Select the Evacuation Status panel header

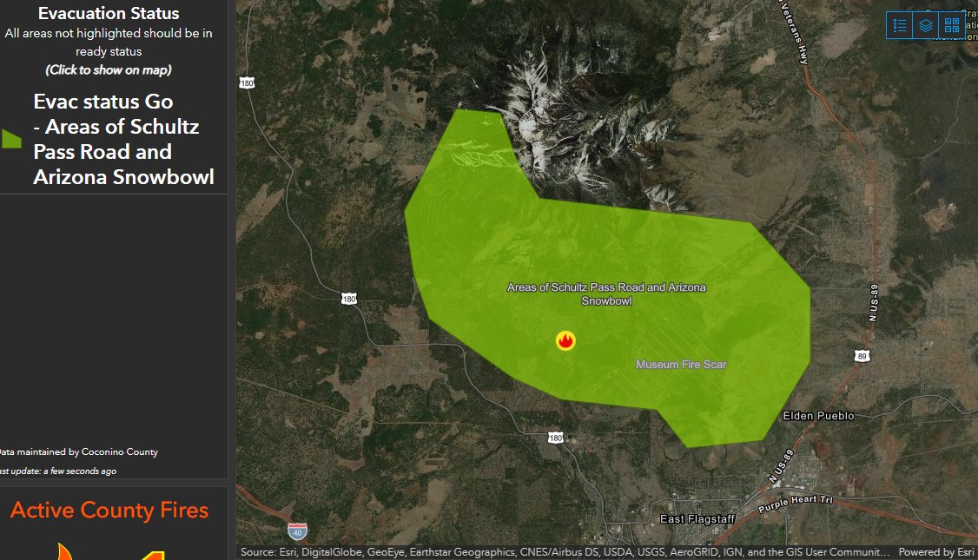(x=108, y=13)
